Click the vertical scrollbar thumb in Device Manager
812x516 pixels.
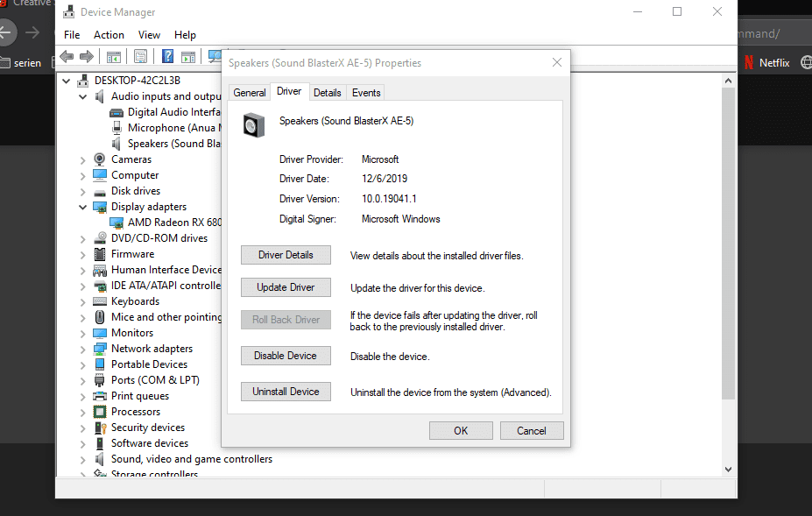pos(728,244)
